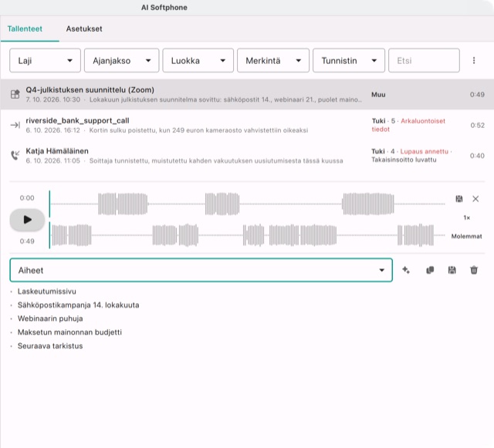Click the Muu category label
This screenshot has width=494, height=448.
[378, 94]
